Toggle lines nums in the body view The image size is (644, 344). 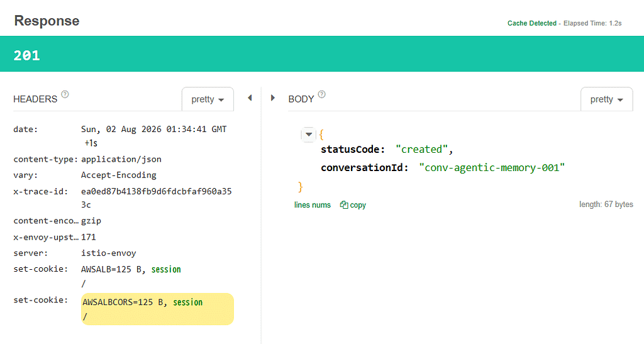(x=312, y=205)
